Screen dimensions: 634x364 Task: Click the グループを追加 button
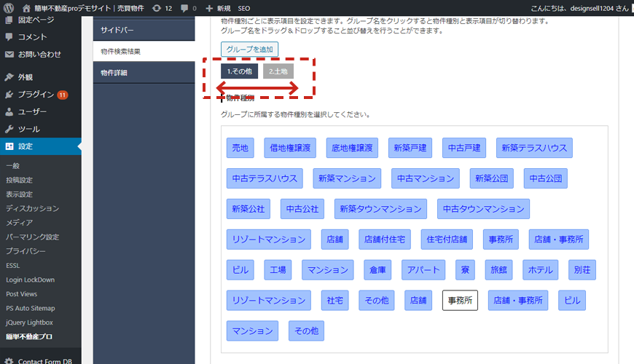(x=249, y=49)
